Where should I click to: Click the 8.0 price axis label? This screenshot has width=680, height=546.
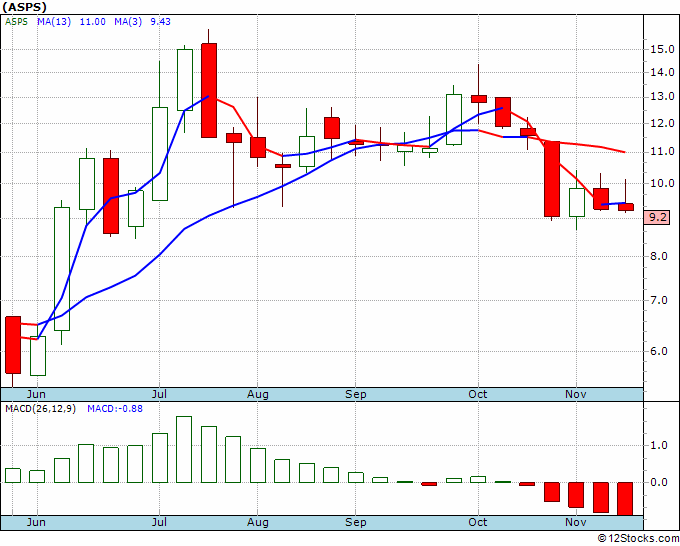click(x=659, y=256)
